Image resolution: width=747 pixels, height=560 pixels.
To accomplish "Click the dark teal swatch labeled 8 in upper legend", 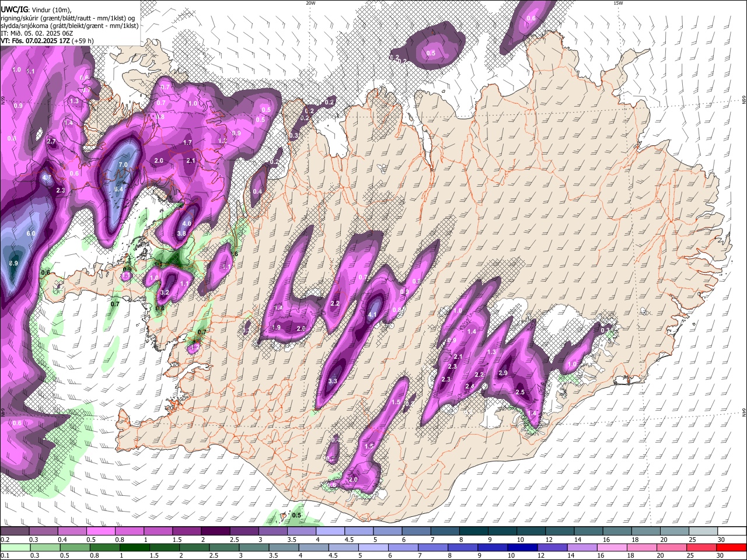I will pos(474,531).
